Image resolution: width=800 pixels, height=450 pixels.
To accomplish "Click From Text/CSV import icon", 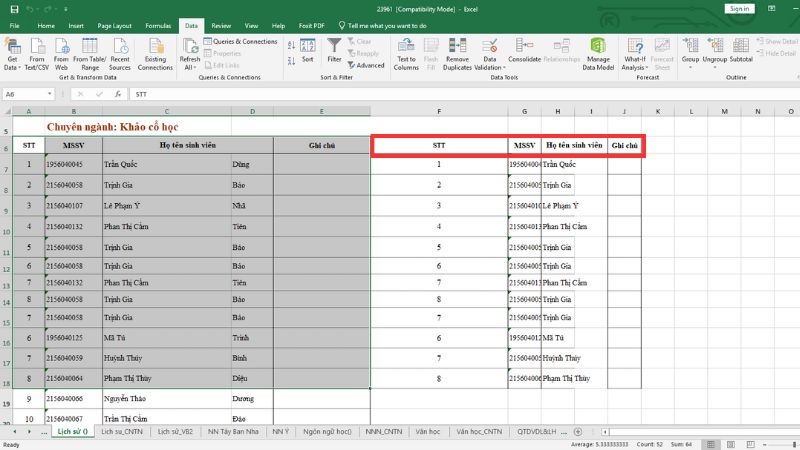I will click(38, 48).
